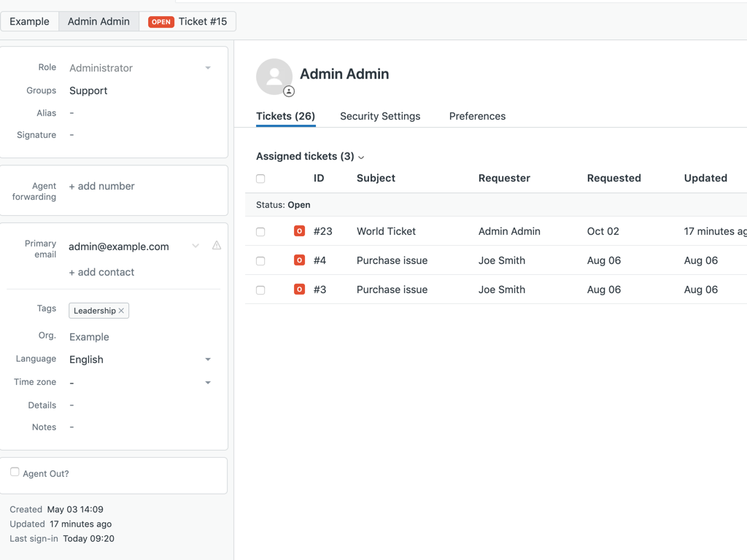
Task: Select the checkbox for World Ticket row
Action: click(260, 232)
